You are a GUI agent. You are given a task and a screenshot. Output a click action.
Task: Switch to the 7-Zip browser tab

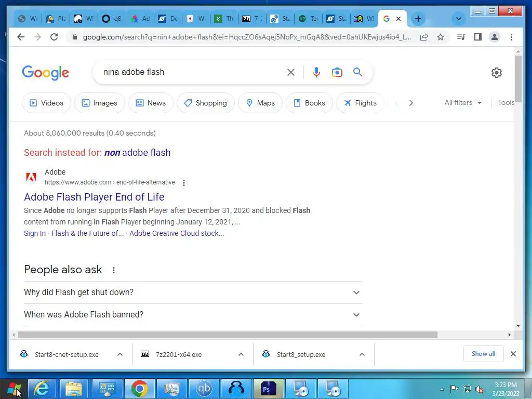(252, 19)
